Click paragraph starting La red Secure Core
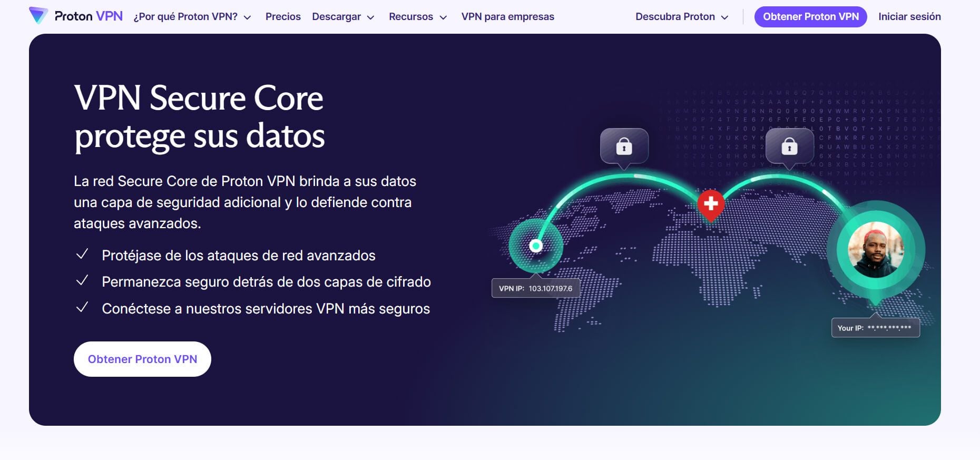The width and height of the screenshot is (980, 460). point(245,202)
